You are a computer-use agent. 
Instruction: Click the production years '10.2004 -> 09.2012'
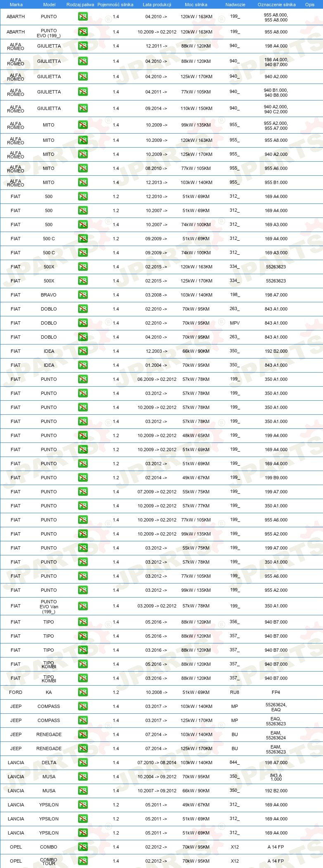coord(157,777)
